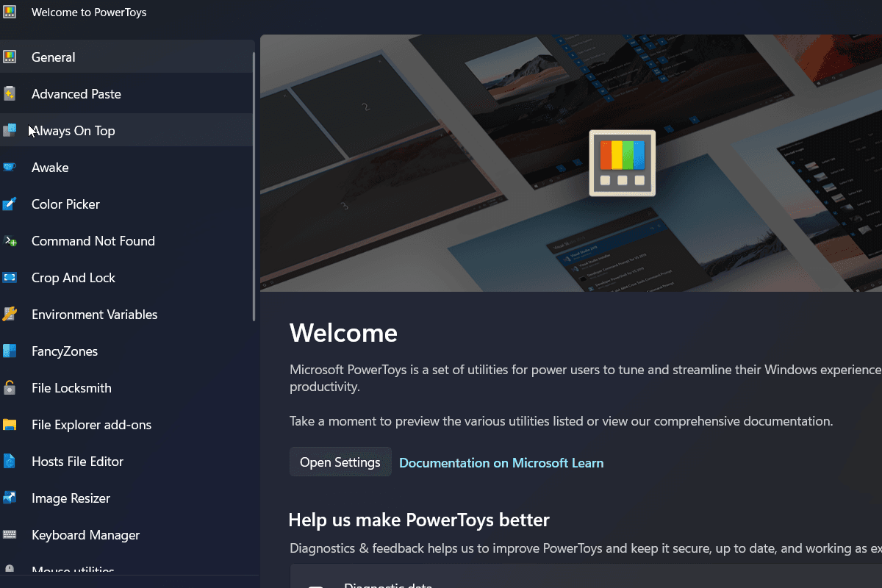This screenshot has width=882, height=588.
Task: Select Environment Variables in sidebar
Action: 126,314
